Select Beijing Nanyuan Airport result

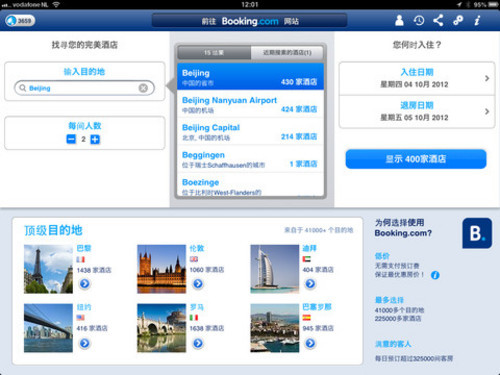(x=250, y=104)
